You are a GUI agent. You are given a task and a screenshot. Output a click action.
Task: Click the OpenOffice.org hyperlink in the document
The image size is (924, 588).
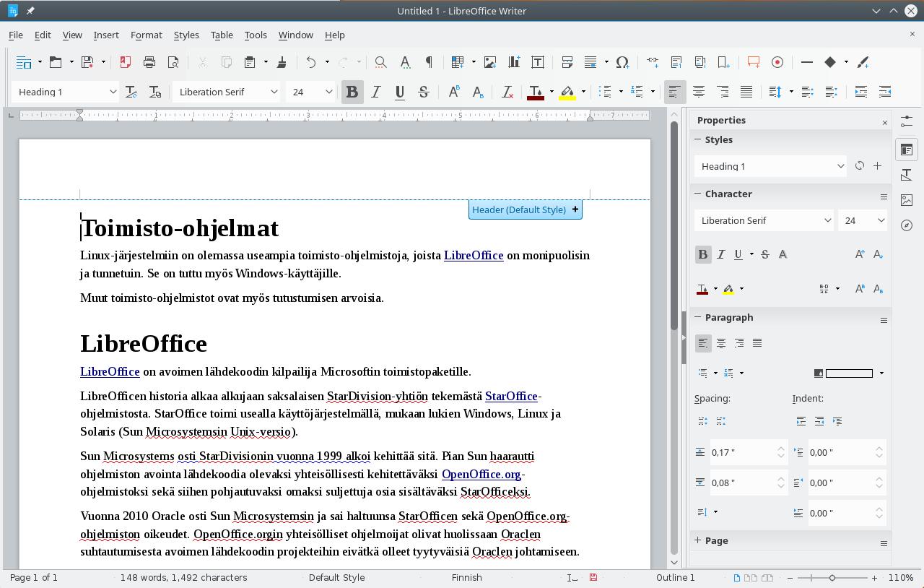click(x=481, y=474)
